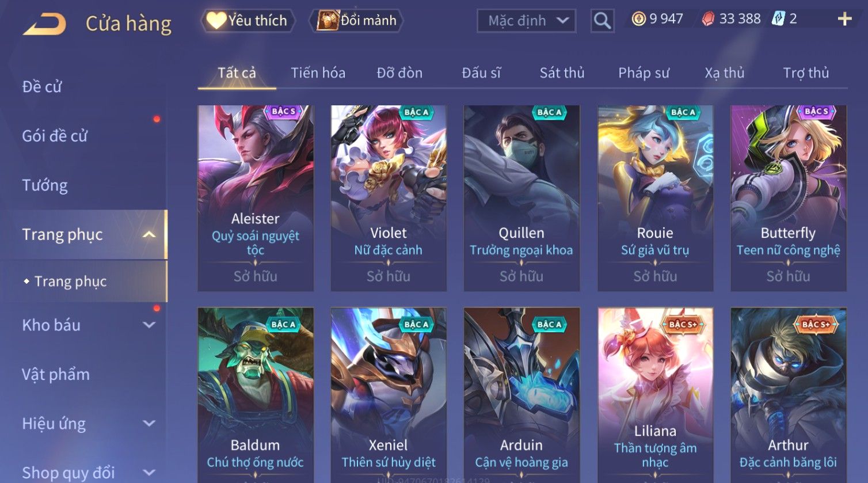Screen dimensions: 868x483
Task: Open Yêu thích favorites heart button
Action: tap(248, 21)
